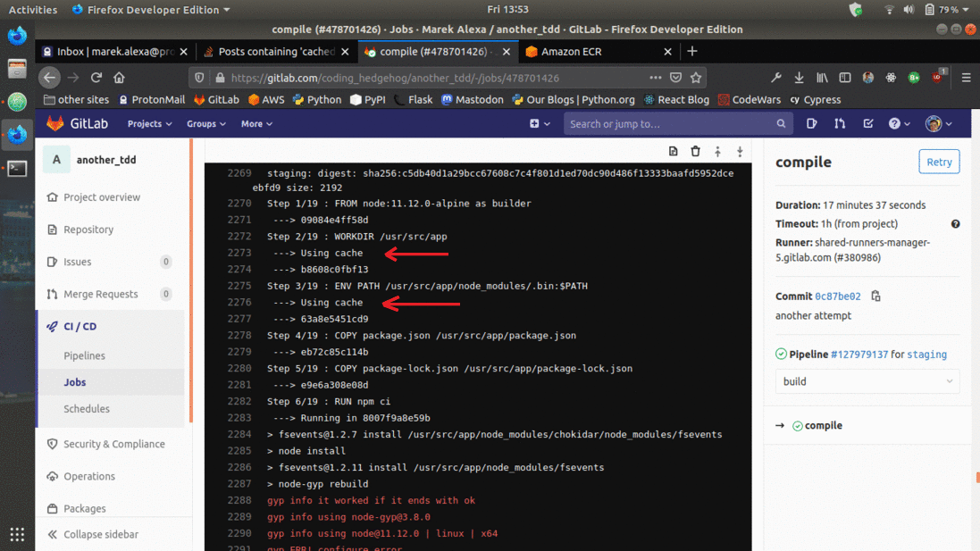
Task: Open timeout help question mark icon
Action: 955,223
